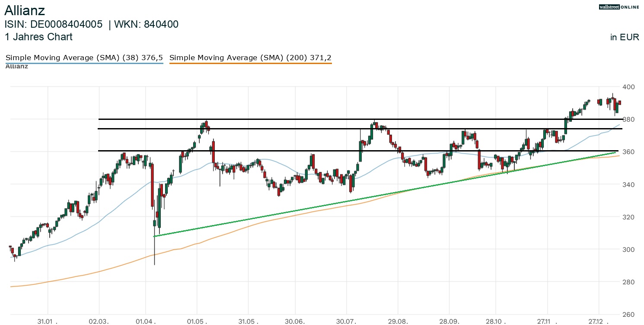This screenshot has height=325, width=644.
Task: Click the blue line under SMA (38)
Action: pos(84,64)
